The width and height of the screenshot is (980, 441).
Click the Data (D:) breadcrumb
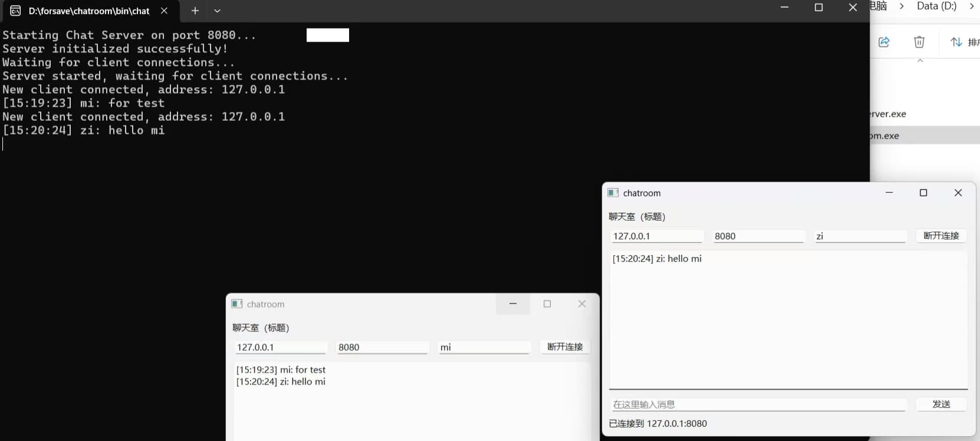936,6
